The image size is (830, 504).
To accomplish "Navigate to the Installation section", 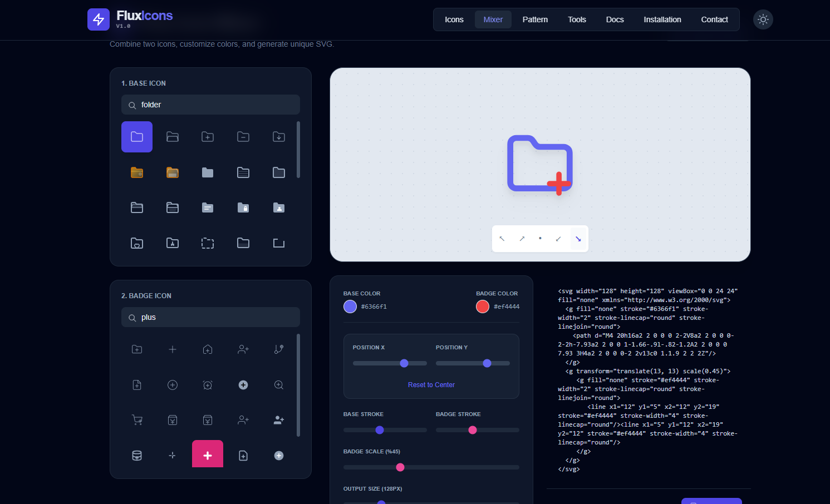I will (662, 19).
